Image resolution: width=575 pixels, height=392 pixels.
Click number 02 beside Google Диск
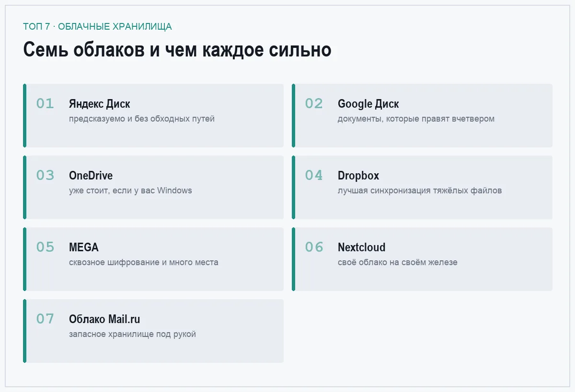(x=314, y=103)
